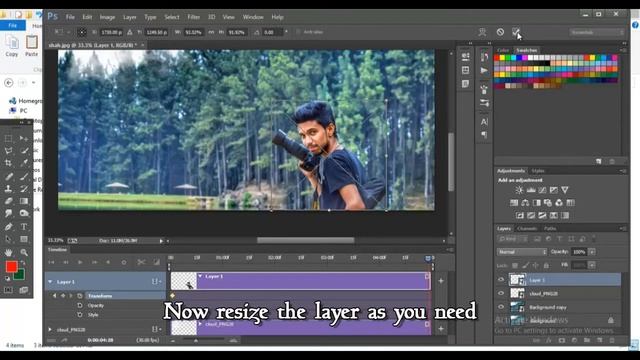Select the Gradient tool
640x360 pixels.
click(24, 201)
